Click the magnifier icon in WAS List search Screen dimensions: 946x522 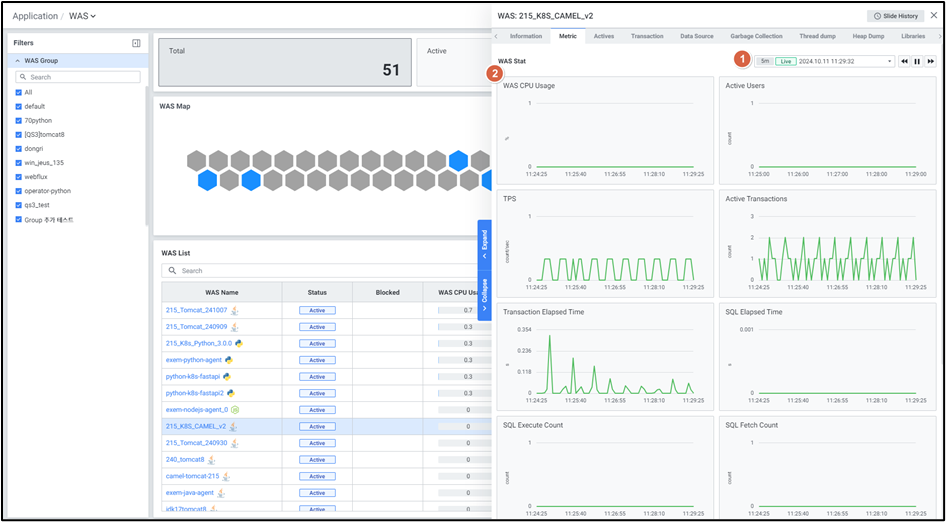(x=173, y=270)
